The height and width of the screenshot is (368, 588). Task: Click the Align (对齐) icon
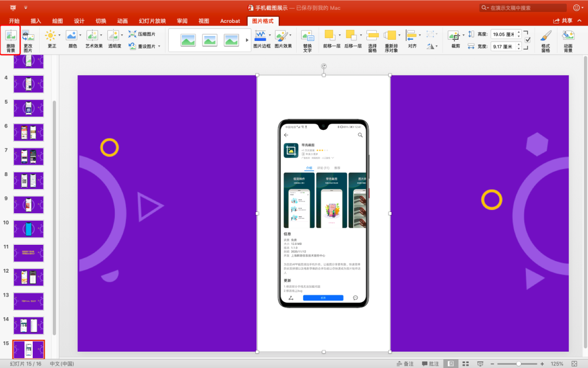(412, 35)
